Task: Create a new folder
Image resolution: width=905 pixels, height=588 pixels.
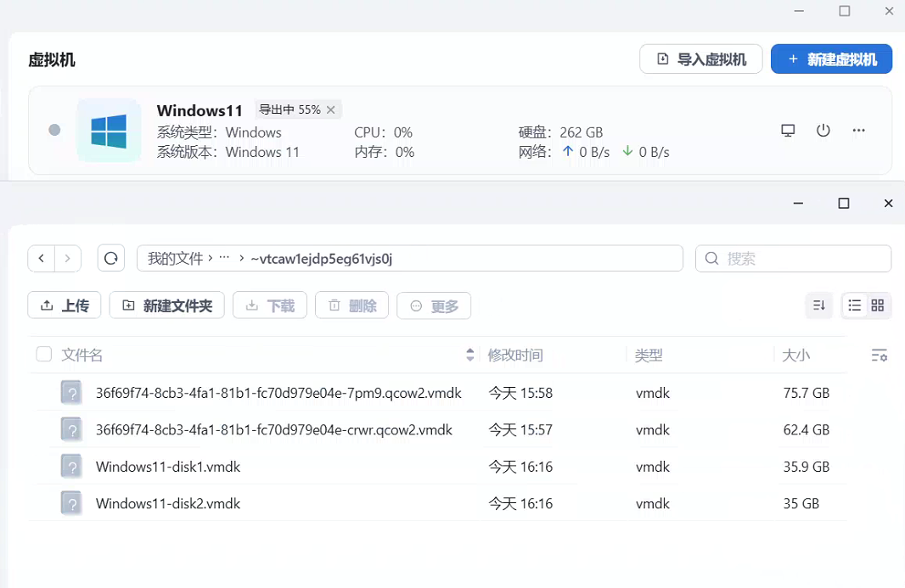Action: [166, 305]
